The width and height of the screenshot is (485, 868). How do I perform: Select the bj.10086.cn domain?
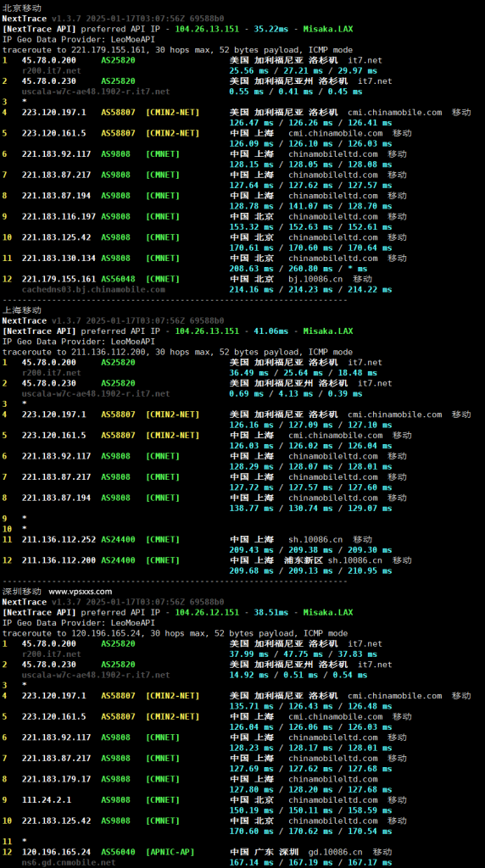[315, 279]
